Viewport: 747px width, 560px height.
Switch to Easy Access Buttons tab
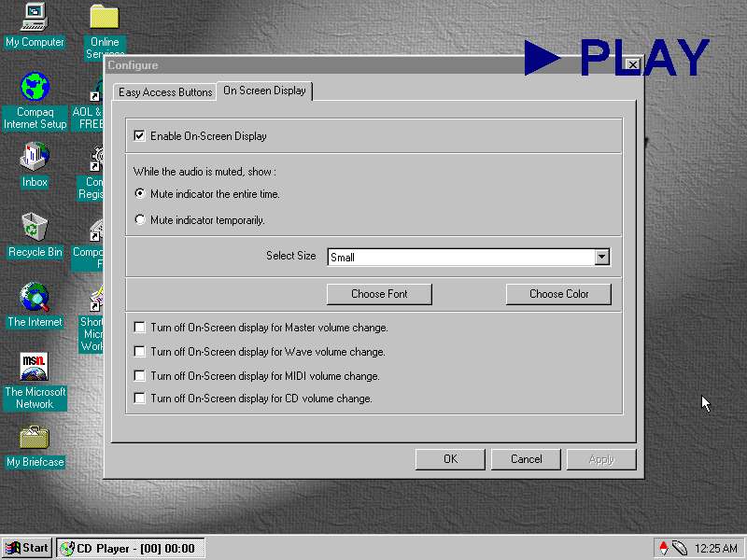pos(165,92)
